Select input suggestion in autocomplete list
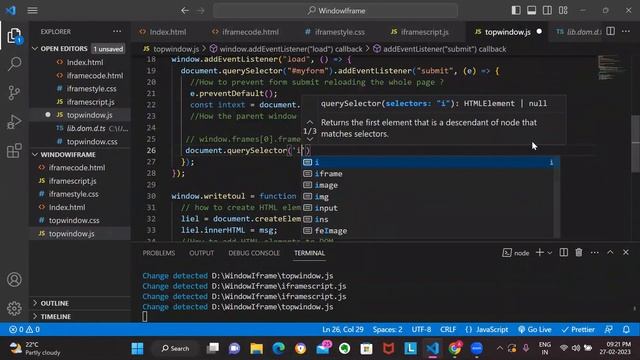 click(x=430, y=208)
